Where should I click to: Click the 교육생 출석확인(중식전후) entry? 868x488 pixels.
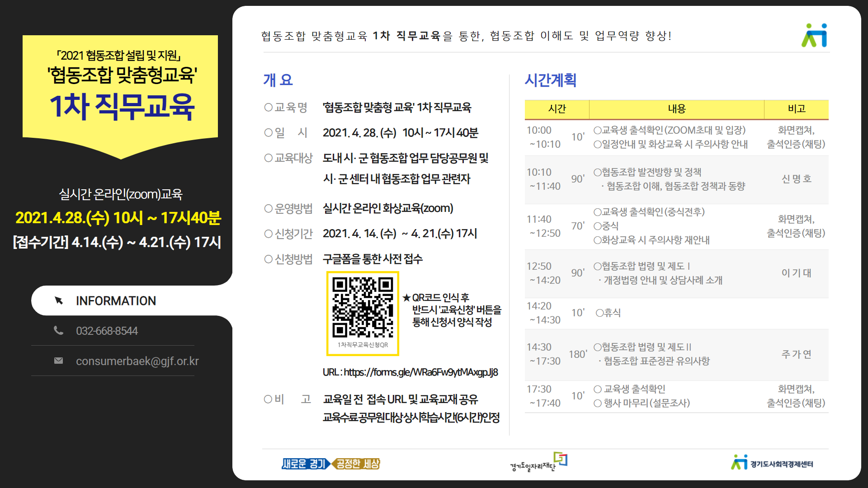coord(649,212)
